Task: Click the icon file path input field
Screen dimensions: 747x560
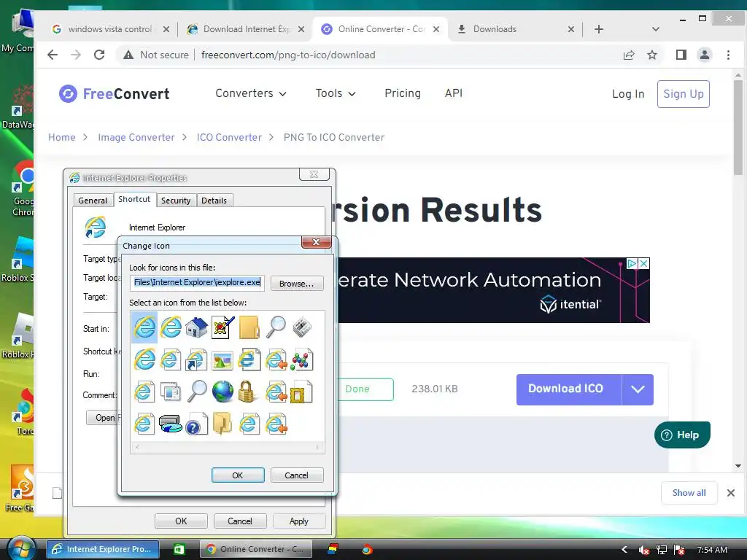Action: [197, 282]
